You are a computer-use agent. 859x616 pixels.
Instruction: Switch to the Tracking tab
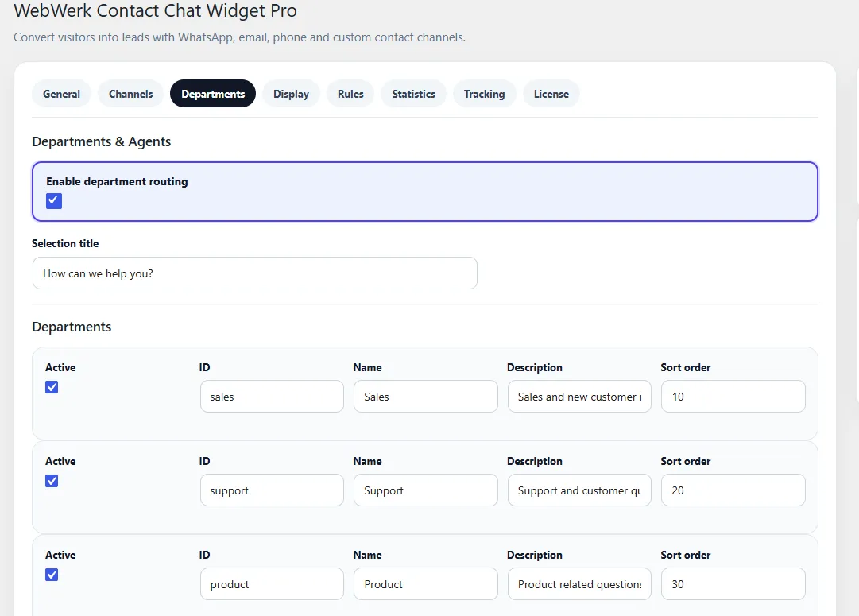pyautogui.click(x=484, y=94)
